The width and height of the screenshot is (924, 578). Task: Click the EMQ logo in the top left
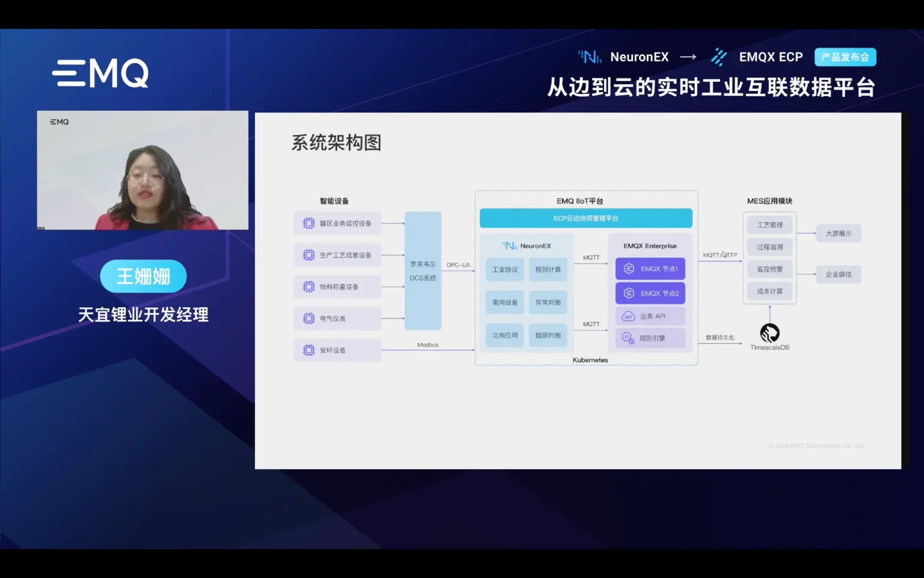click(100, 72)
